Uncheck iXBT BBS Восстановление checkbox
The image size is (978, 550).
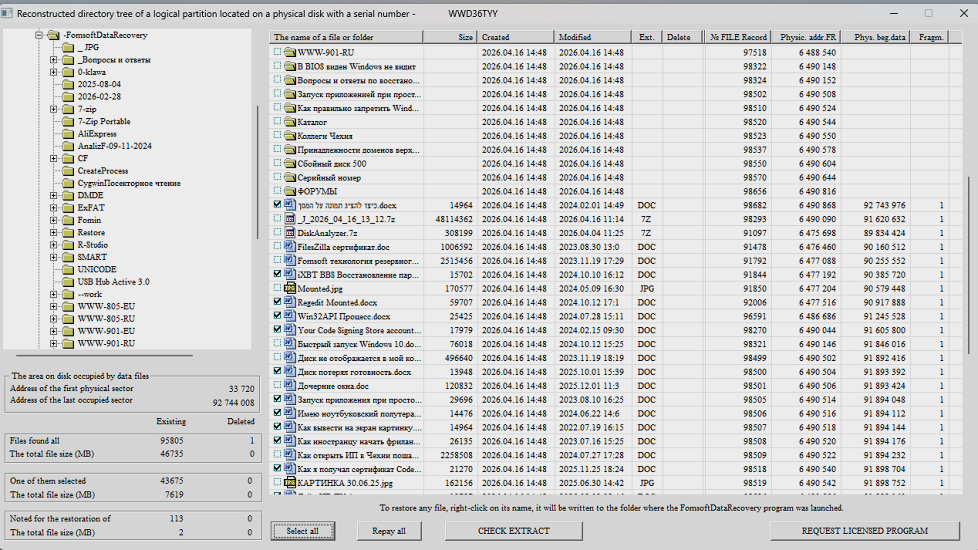click(x=278, y=274)
